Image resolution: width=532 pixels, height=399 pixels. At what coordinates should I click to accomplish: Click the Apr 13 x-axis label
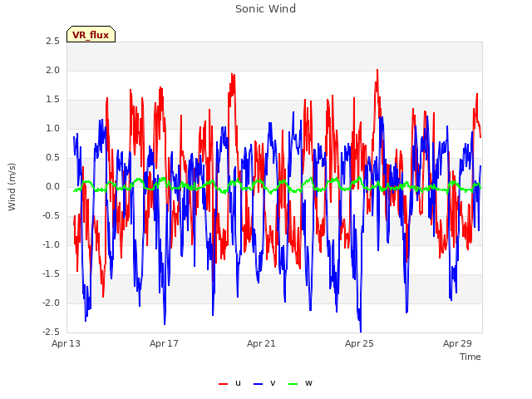[x=66, y=343]
